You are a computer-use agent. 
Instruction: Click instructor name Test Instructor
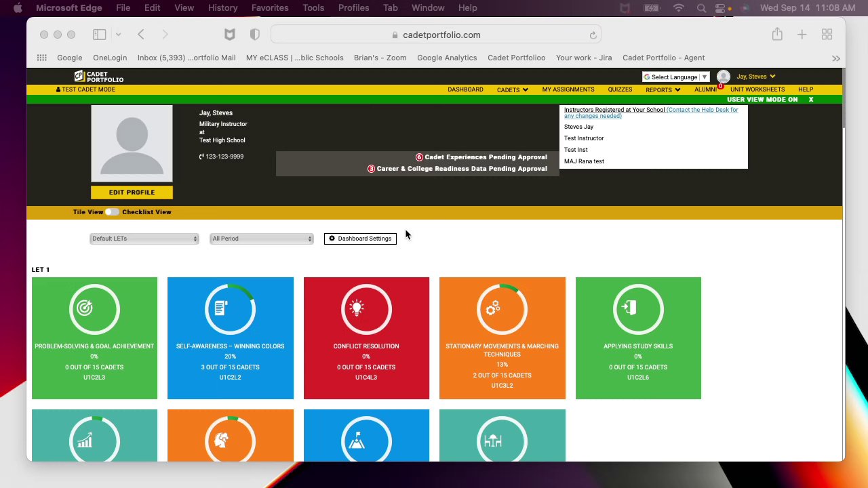tap(584, 138)
